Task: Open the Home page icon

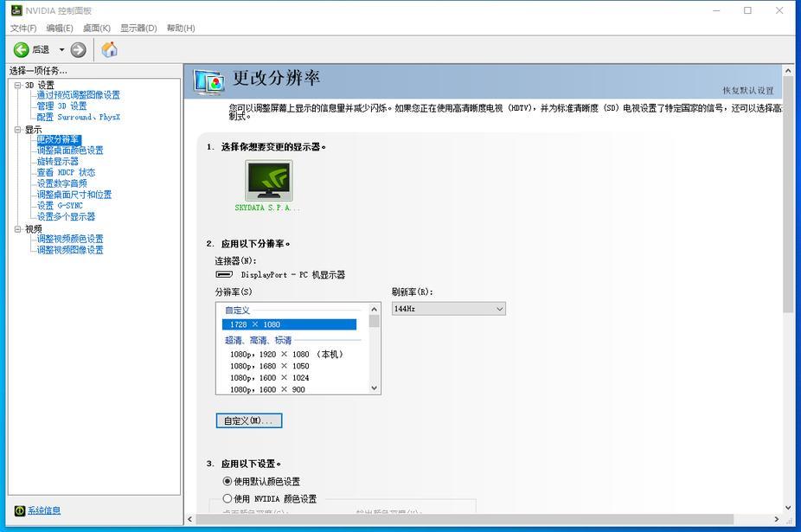Action: [109, 49]
